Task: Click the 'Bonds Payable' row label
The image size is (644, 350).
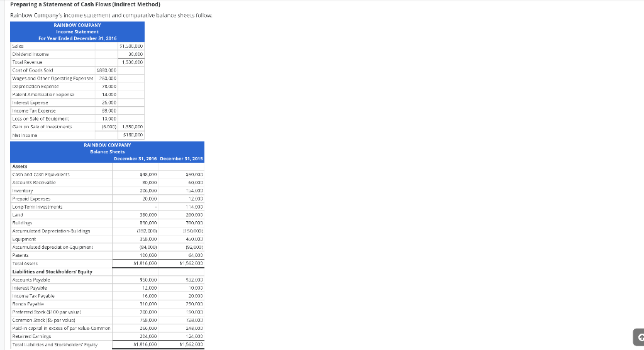Action: [28, 304]
